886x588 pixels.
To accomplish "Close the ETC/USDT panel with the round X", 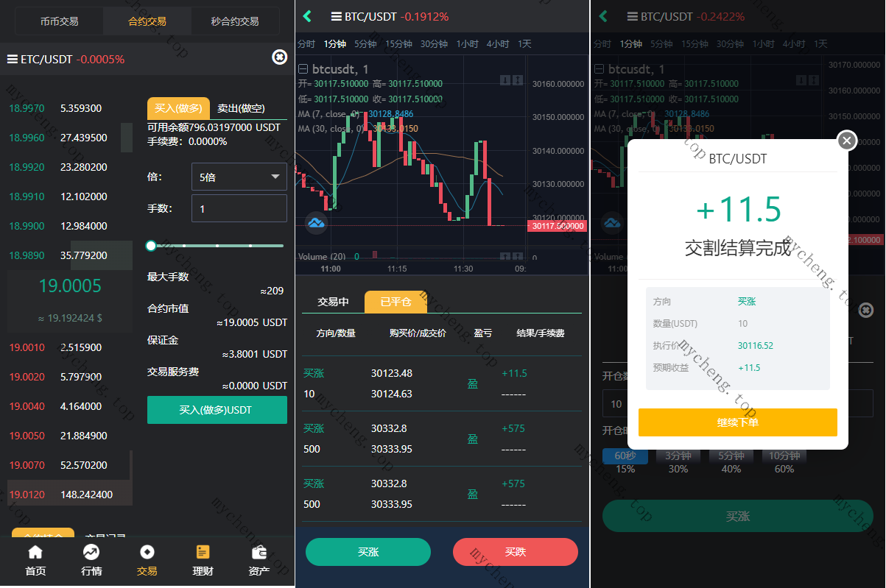I will click(x=280, y=57).
